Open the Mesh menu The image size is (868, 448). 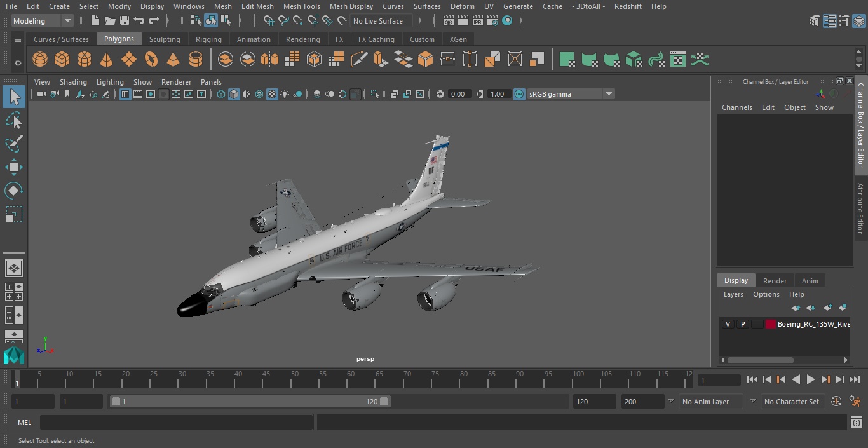[x=222, y=6]
